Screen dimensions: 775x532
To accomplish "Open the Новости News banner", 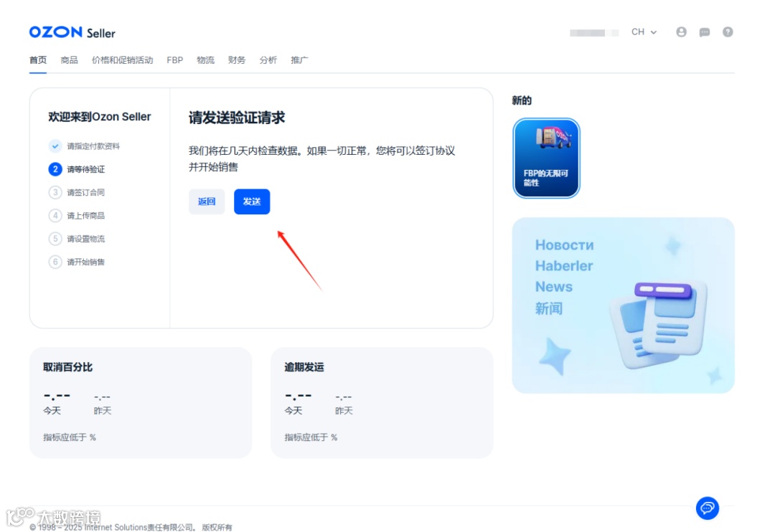I will [x=624, y=305].
